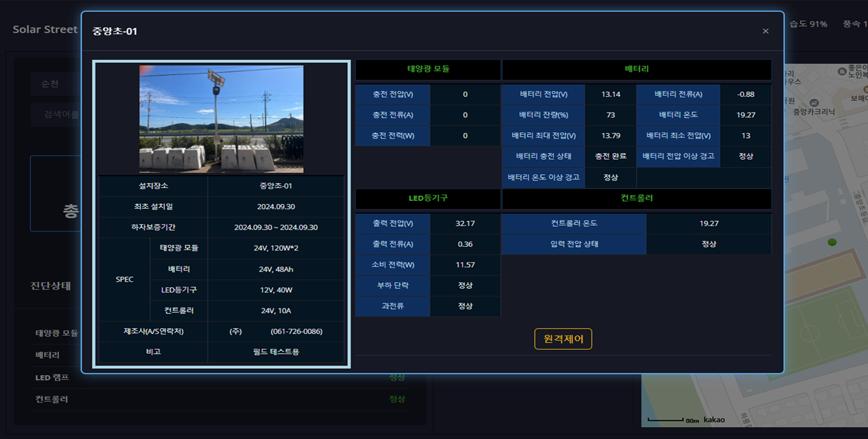The height and width of the screenshot is (439, 868).
Task: Select the 컨트롤러 section header
Action: coord(636,198)
